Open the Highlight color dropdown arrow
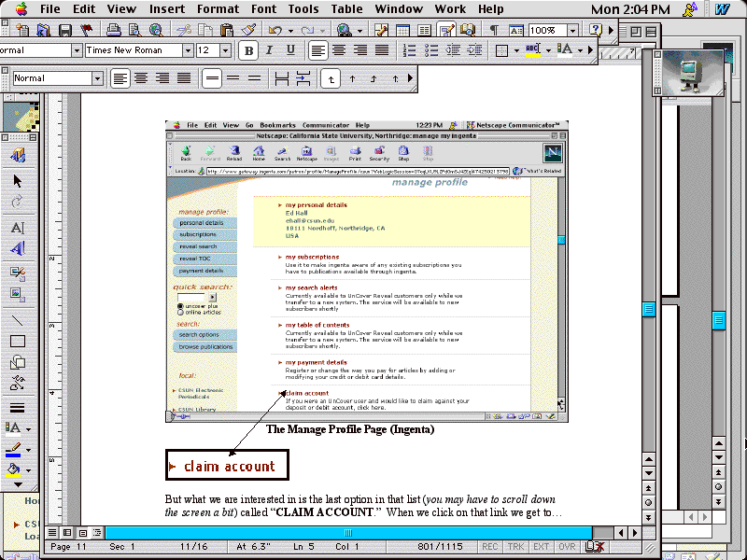Image resolution: width=747 pixels, height=560 pixels. [549, 50]
